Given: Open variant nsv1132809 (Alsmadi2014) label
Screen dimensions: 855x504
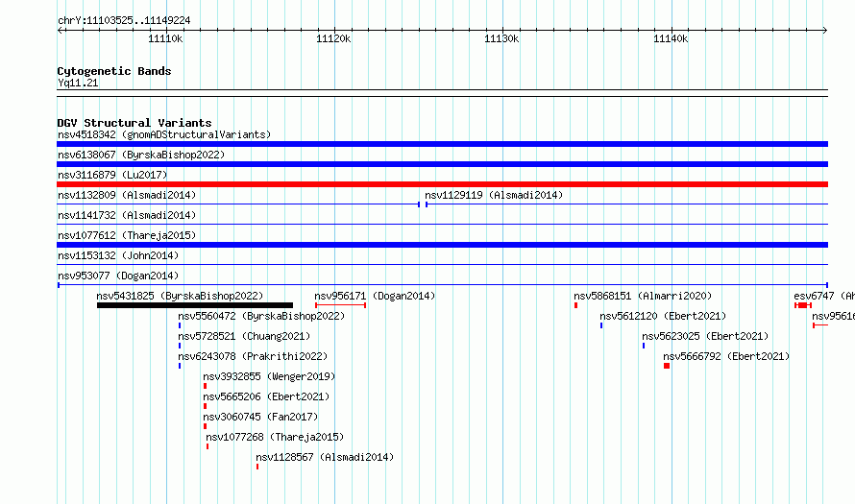Looking at the screenshot, I should 127,195.
